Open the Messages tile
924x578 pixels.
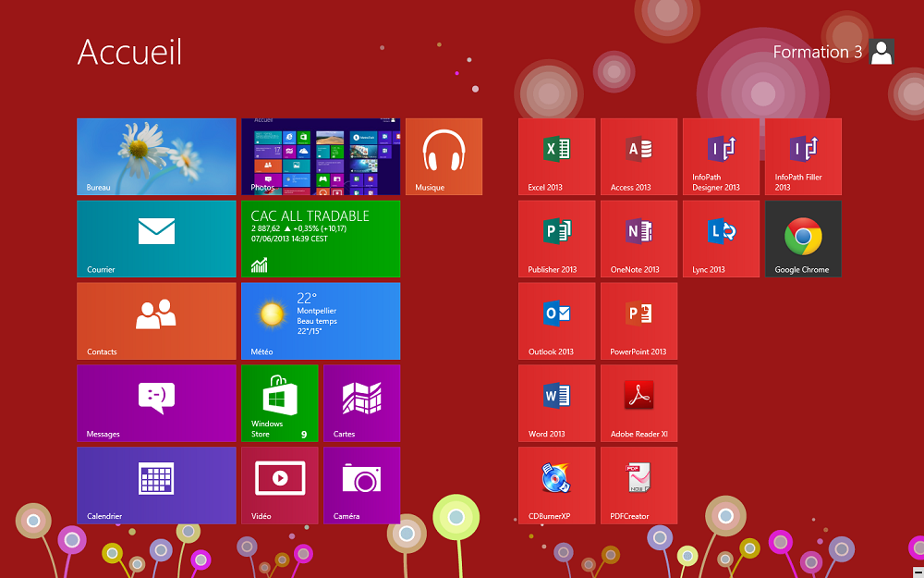point(156,403)
